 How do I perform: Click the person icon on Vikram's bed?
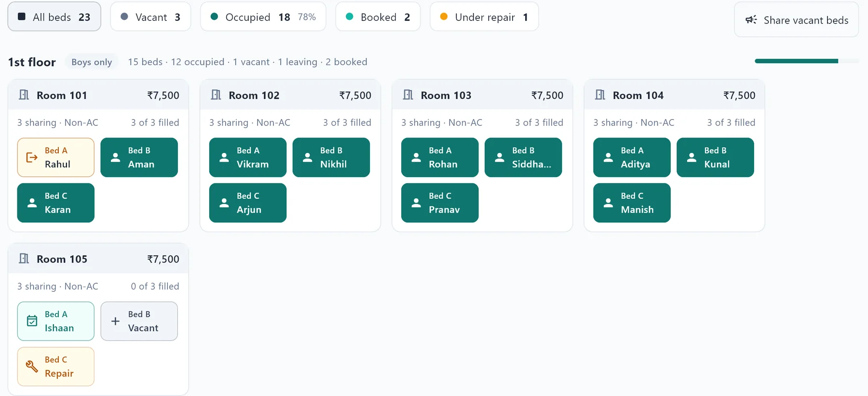(224, 157)
